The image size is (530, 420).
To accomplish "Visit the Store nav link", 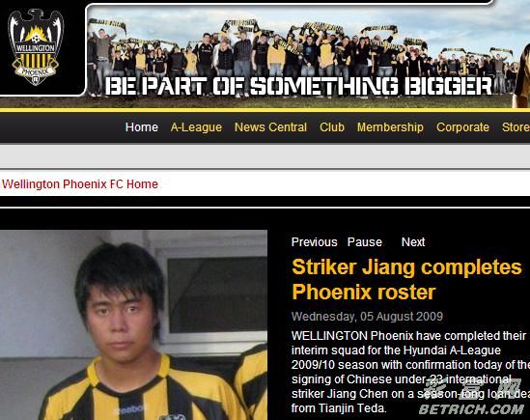I will click(516, 127).
